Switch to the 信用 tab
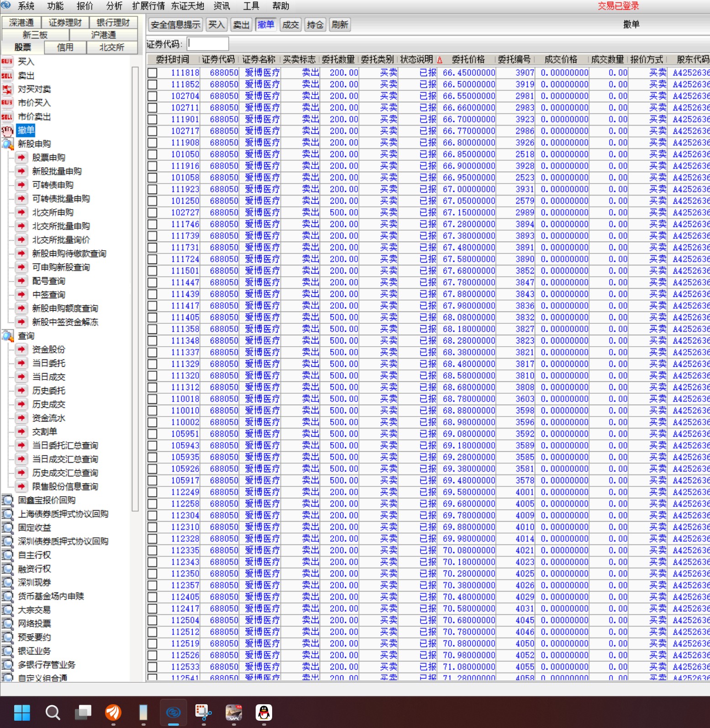The image size is (710, 728). (65, 47)
